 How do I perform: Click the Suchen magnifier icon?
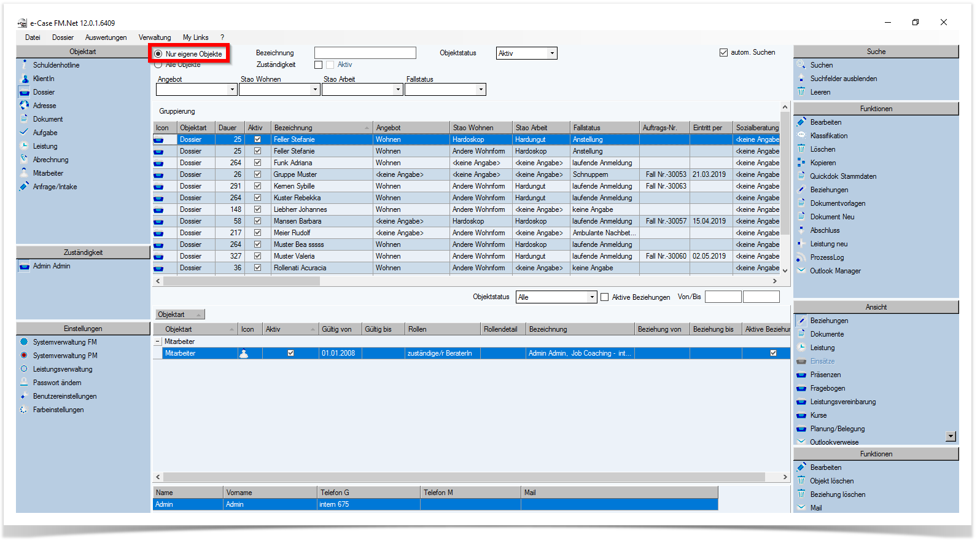[x=801, y=64]
